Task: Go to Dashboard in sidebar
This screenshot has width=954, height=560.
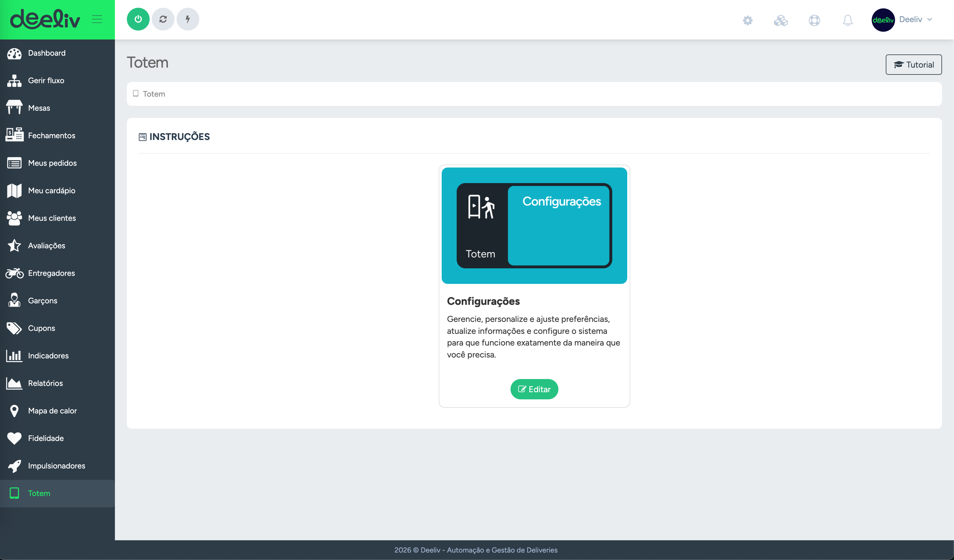Action: point(47,53)
